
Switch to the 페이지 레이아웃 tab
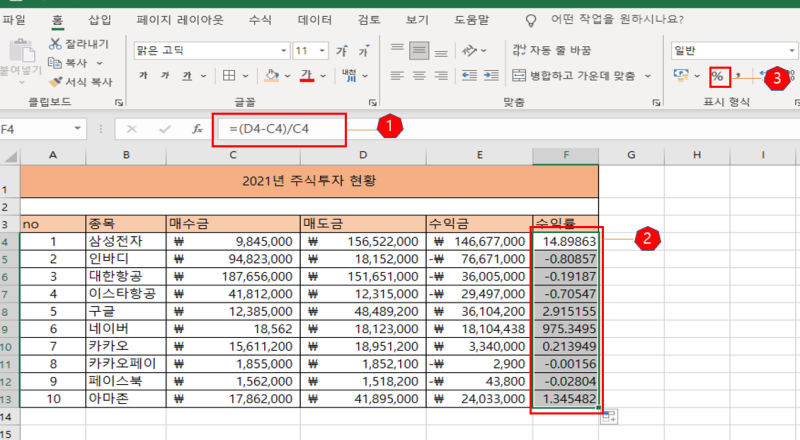point(180,20)
